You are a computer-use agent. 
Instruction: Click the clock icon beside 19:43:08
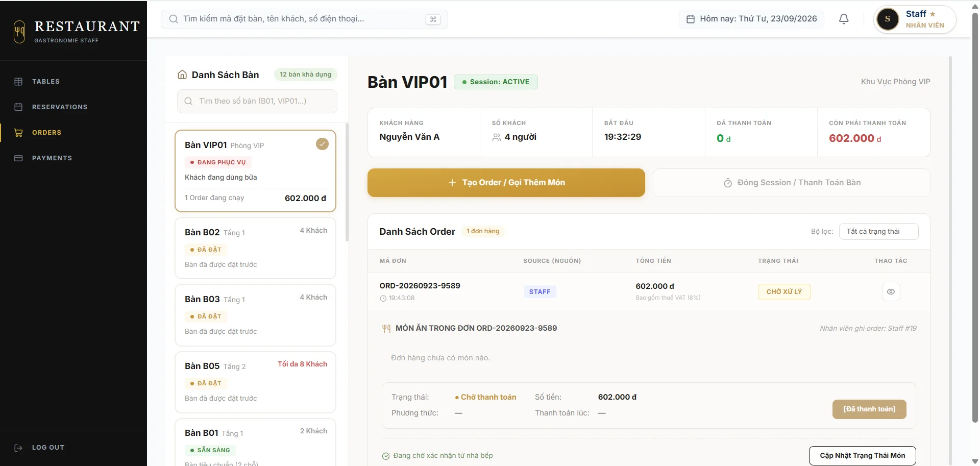pyautogui.click(x=383, y=298)
